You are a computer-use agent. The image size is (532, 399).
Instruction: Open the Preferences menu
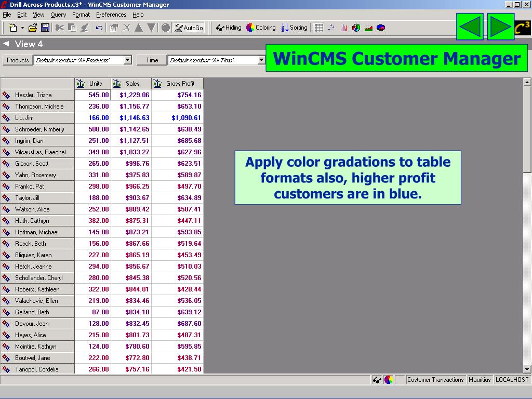point(111,15)
